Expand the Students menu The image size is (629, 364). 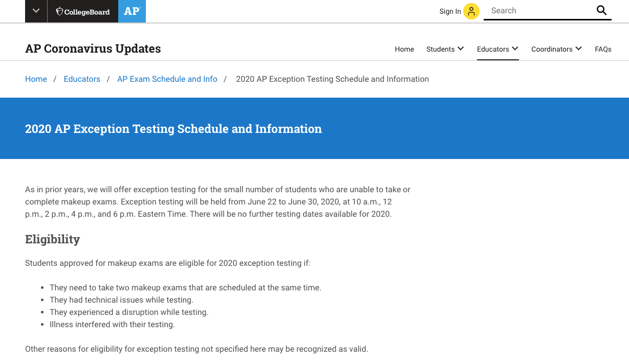(445, 49)
